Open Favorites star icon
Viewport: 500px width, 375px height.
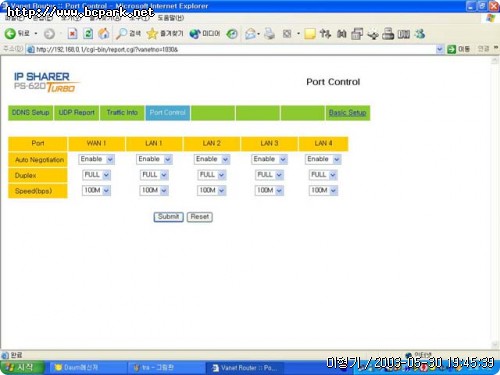(x=152, y=33)
